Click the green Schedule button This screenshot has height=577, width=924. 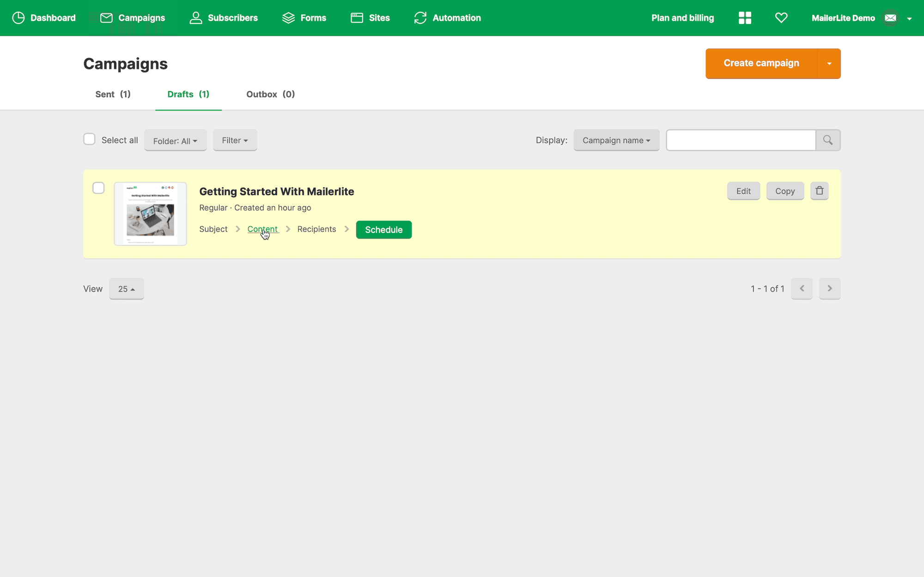point(383,230)
